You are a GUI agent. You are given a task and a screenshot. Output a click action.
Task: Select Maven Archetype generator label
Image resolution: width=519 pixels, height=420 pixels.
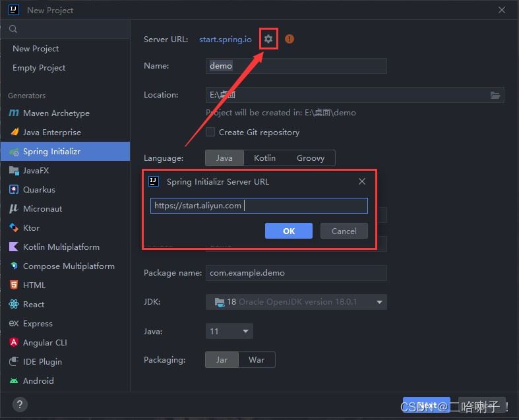[x=56, y=113]
